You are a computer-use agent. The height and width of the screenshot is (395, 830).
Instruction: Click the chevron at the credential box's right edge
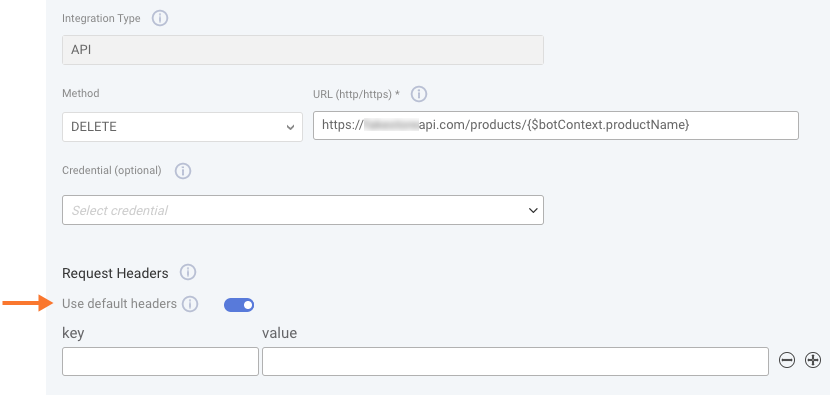533,211
